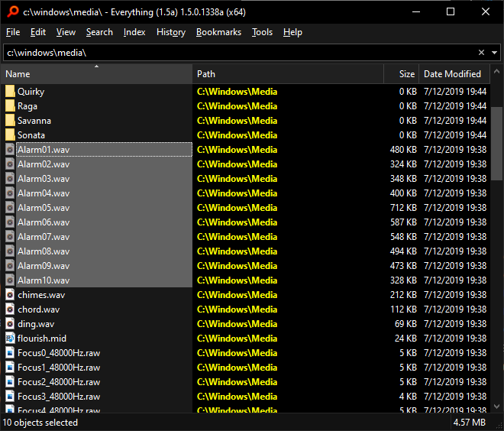Click the 480 KB size of Alarm01.wav
The image size is (504, 431).
[403, 150]
